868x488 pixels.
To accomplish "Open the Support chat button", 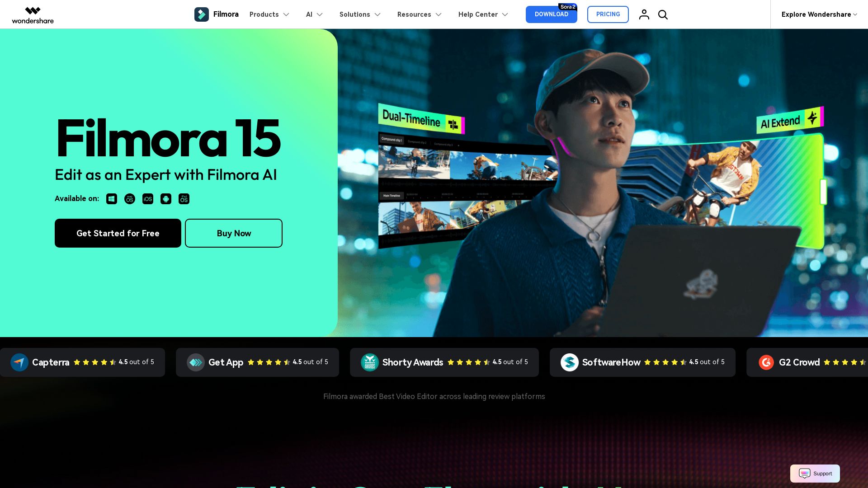I will click(815, 474).
